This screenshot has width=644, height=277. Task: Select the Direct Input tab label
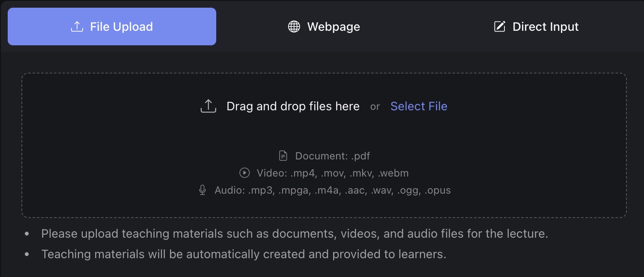tap(545, 27)
